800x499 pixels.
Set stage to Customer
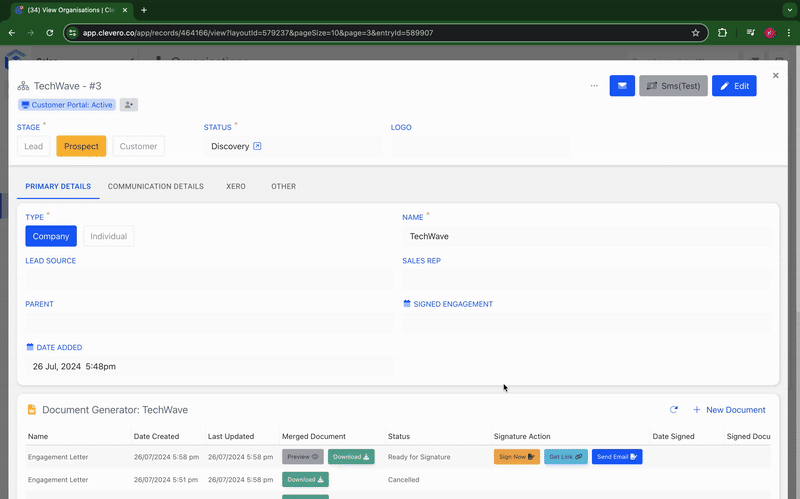[138, 146]
